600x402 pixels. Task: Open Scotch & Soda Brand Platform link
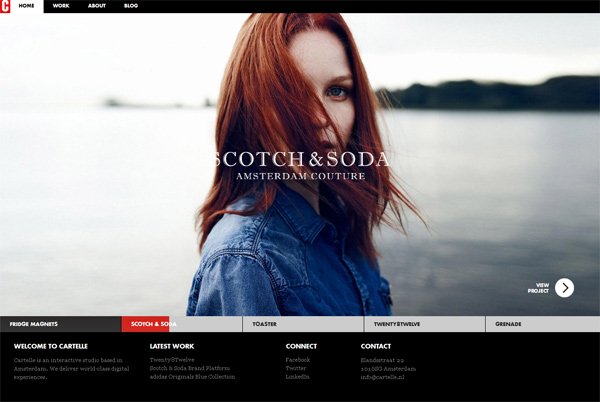[x=190, y=368]
